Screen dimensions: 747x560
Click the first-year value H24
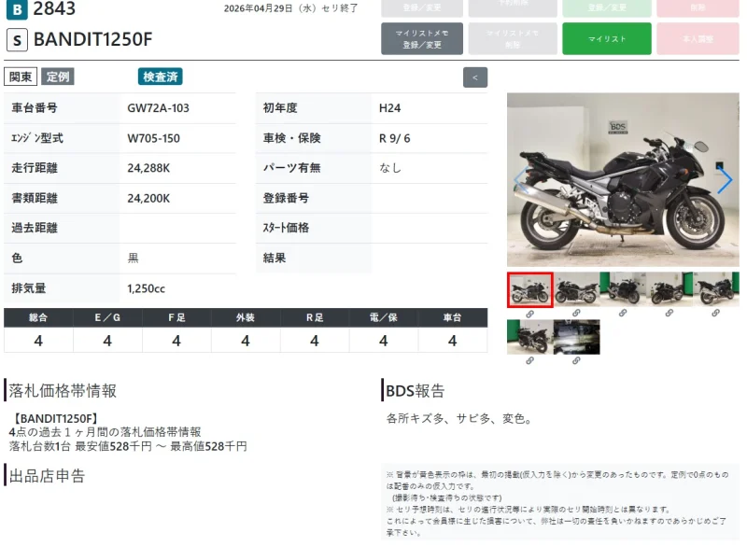tap(389, 108)
